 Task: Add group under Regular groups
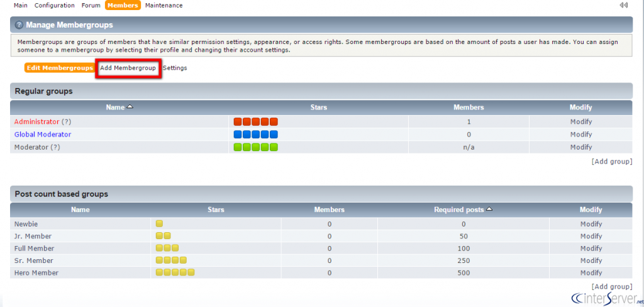[x=612, y=162]
